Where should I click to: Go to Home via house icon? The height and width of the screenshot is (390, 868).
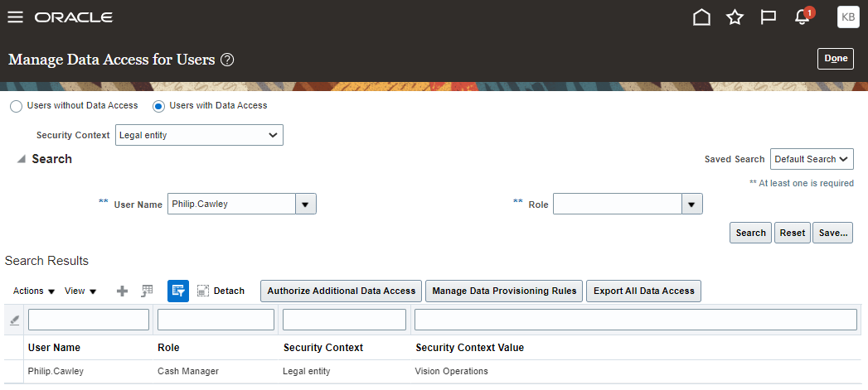tap(701, 17)
